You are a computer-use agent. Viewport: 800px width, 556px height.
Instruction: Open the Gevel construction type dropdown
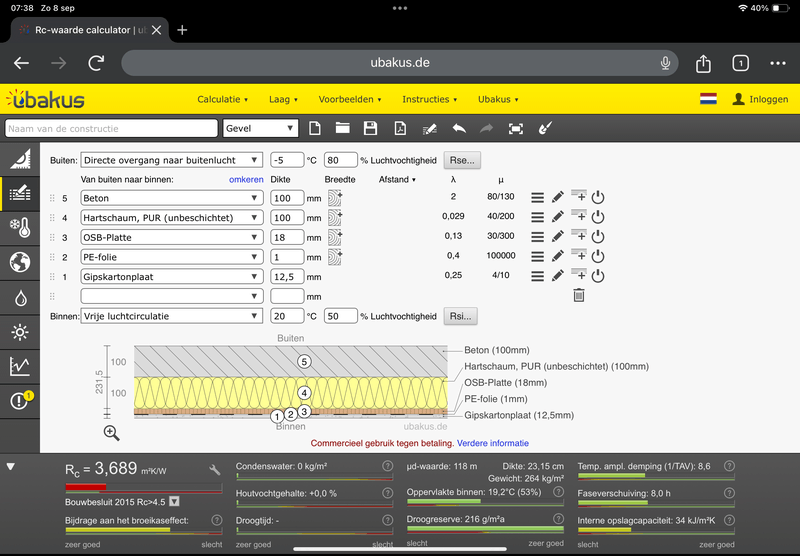(260, 128)
